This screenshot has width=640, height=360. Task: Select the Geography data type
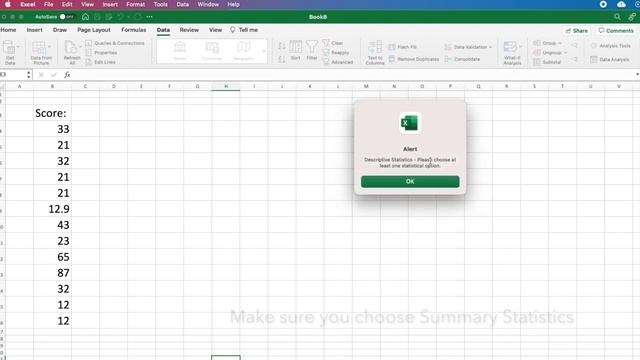coord(244,51)
